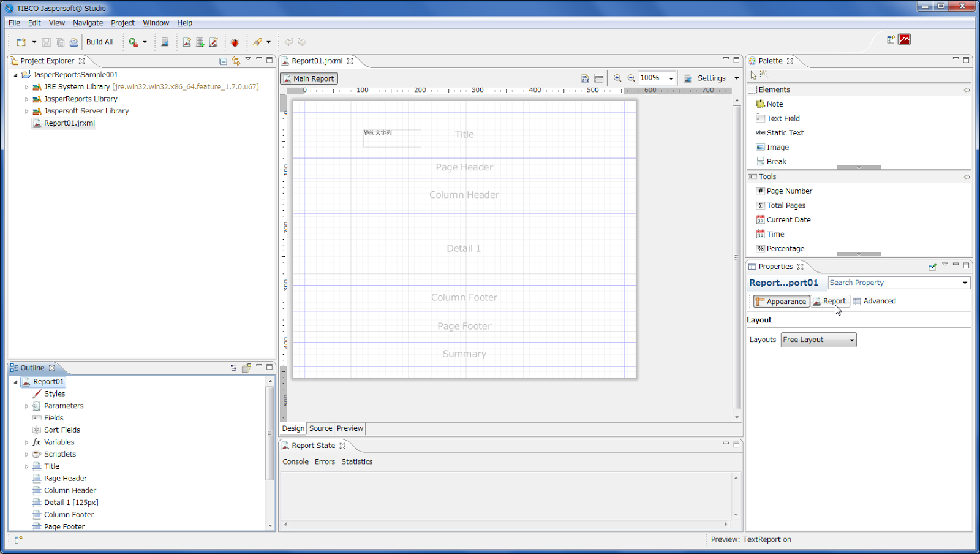Open the Navigate menu
This screenshot has height=554, width=980.
click(x=88, y=23)
